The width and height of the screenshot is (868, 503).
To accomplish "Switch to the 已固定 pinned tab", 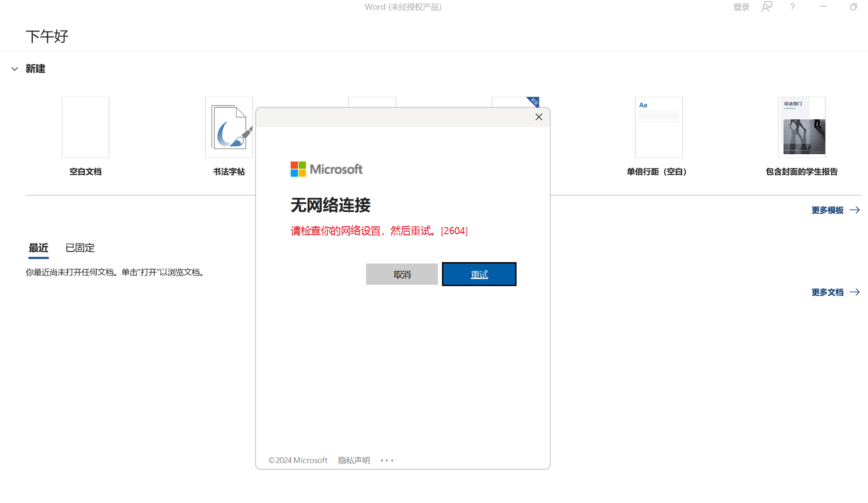I will coord(80,248).
